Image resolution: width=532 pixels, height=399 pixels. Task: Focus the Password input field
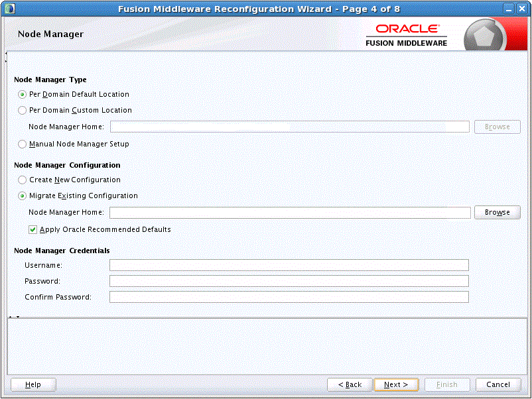(x=289, y=281)
